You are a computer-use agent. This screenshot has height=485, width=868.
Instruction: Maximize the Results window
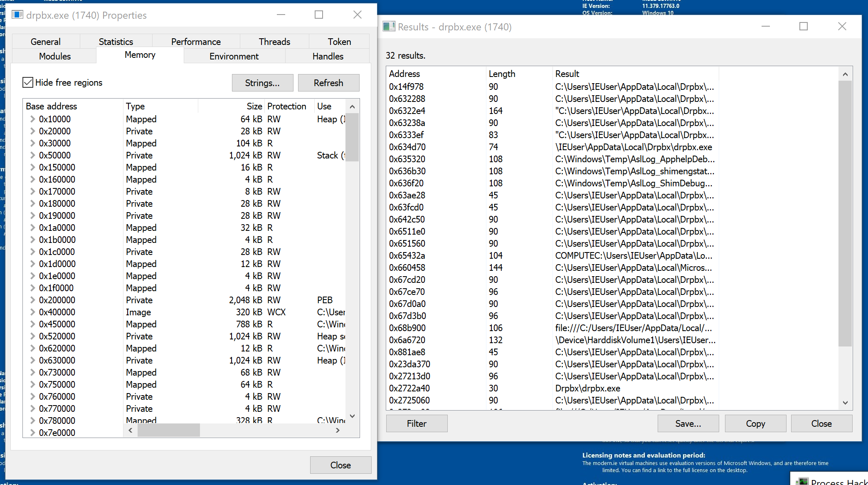(x=804, y=26)
